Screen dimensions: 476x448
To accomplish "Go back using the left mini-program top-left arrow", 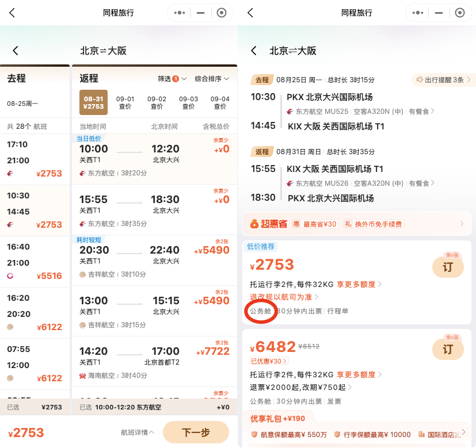I will pyautogui.click(x=12, y=13).
